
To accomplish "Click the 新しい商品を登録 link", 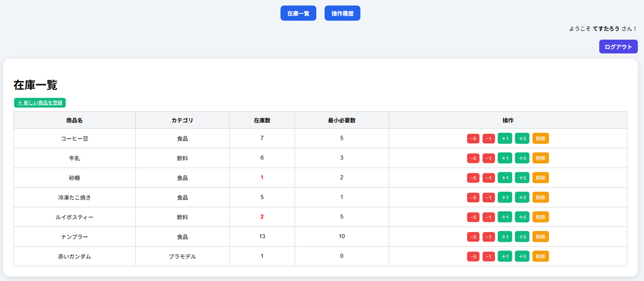I will (x=40, y=103).
